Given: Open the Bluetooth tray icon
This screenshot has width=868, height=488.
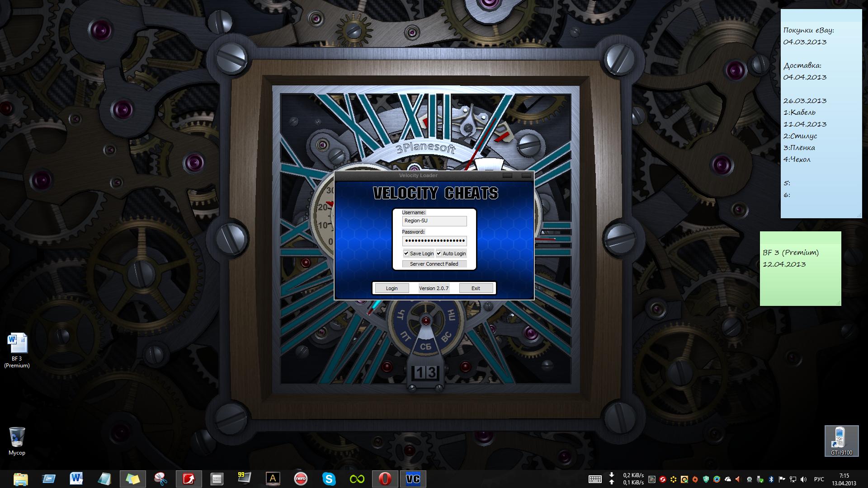Looking at the screenshot, I should (x=771, y=479).
